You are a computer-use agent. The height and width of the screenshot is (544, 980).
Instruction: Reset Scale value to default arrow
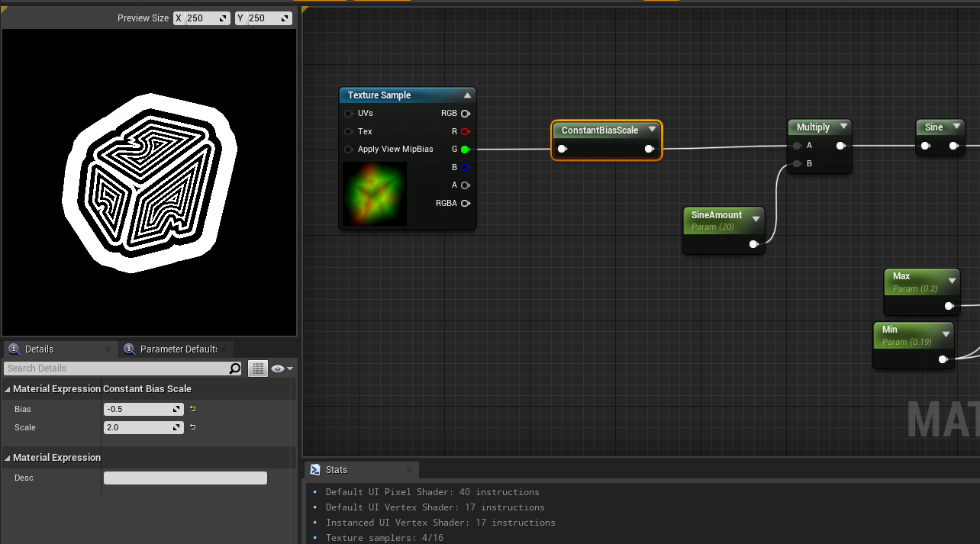click(193, 427)
